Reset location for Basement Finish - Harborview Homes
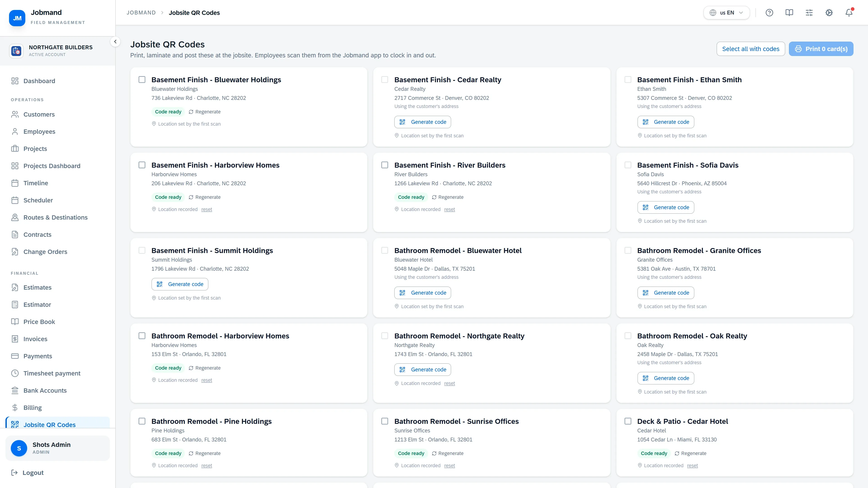 pyautogui.click(x=207, y=209)
